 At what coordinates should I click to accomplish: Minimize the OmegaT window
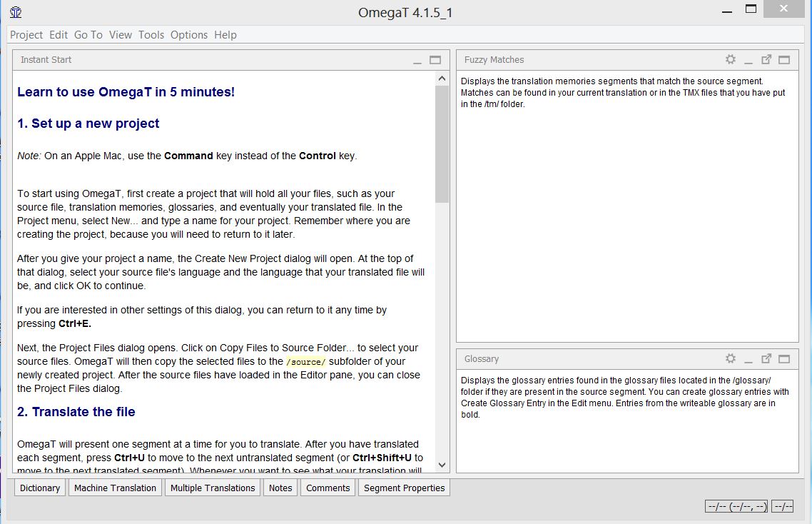727,11
